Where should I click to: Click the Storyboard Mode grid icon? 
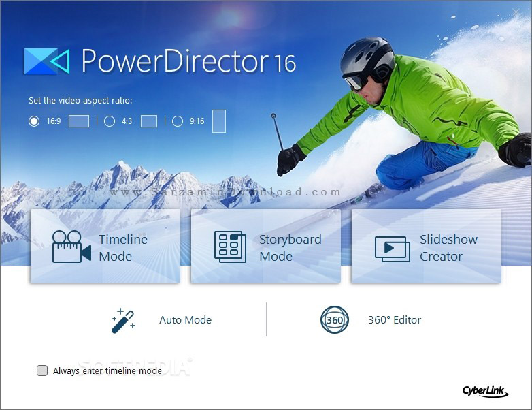230,247
